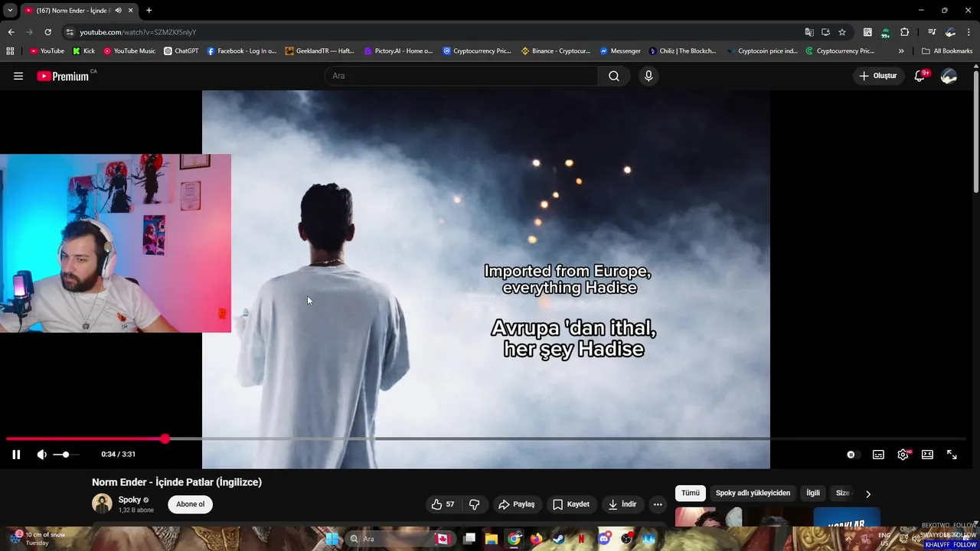Open the YouTube account avatar menu

click(949, 76)
